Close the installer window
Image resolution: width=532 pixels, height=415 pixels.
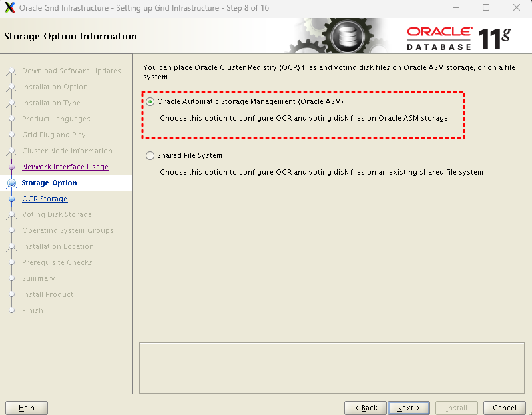[517, 7]
